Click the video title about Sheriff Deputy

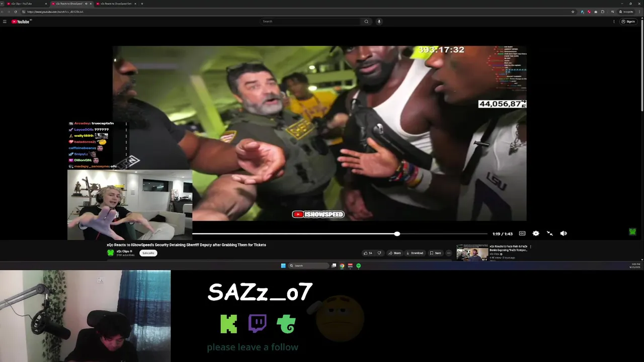(186, 245)
